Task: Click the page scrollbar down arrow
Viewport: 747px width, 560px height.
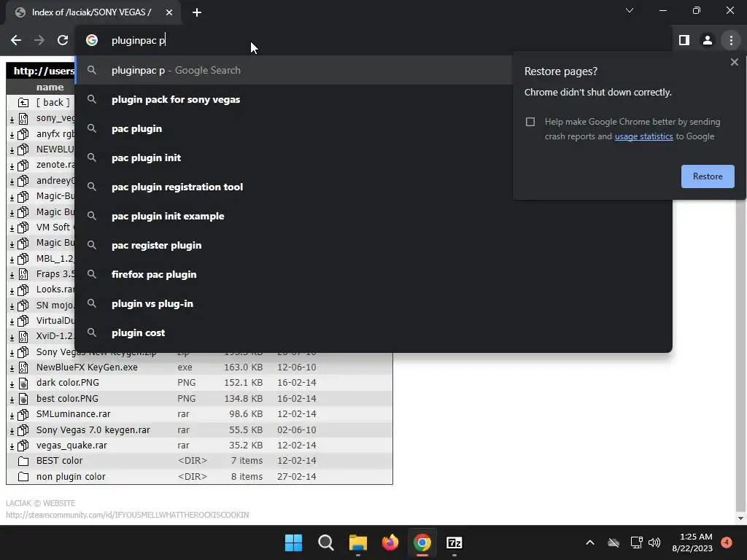Action: pos(740,518)
